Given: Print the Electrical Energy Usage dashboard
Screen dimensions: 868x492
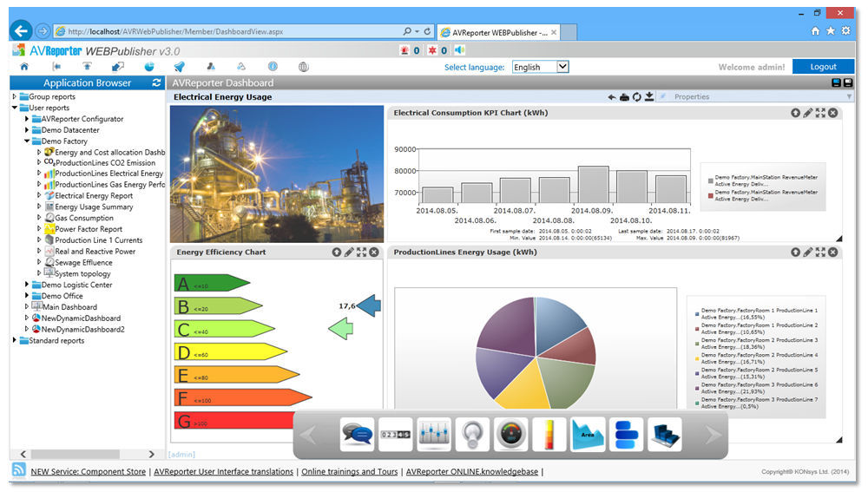Looking at the screenshot, I should [624, 97].
